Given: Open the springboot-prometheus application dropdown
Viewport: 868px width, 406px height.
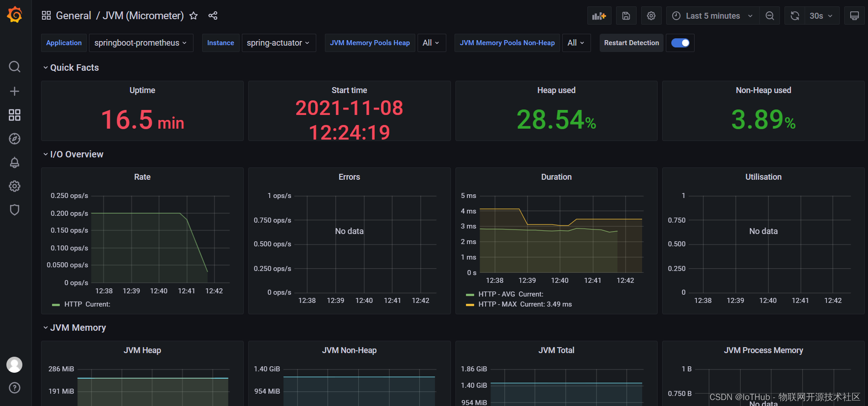Looking at the screenshot, I should tap(141, 43).
